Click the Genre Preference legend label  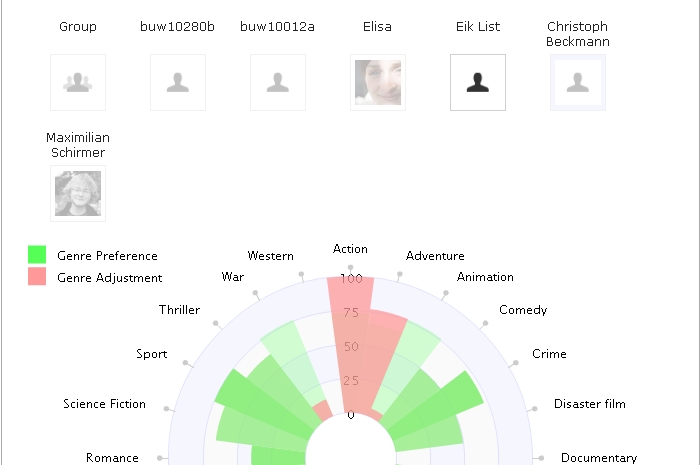coord(107,256)
